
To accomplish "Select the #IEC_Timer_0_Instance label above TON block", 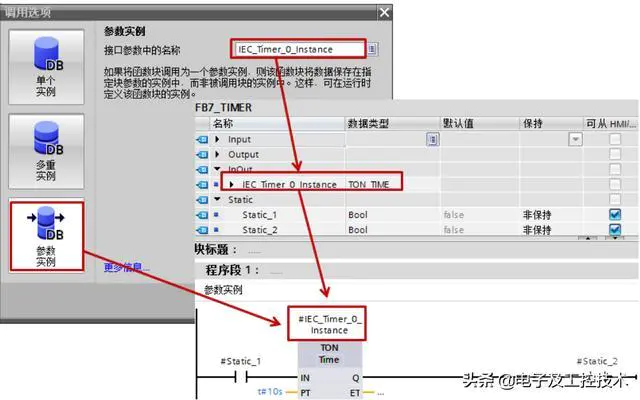I will click(x=329, y=324).
